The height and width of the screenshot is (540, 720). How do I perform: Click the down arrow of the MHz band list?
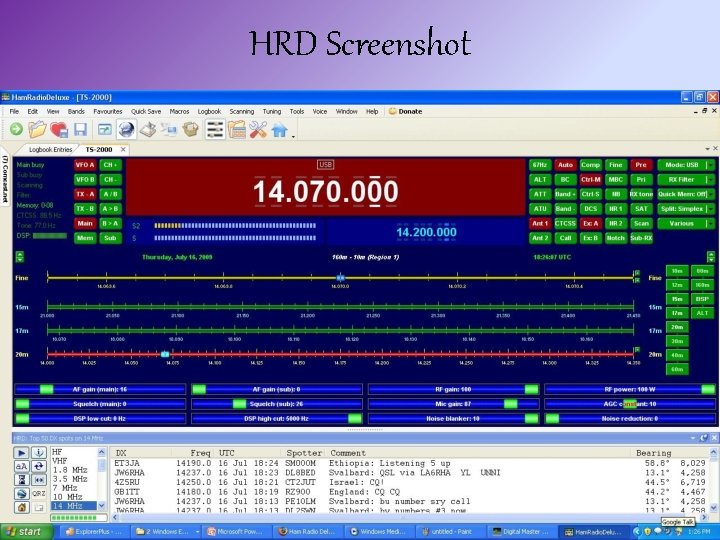(x=101, y=506)
